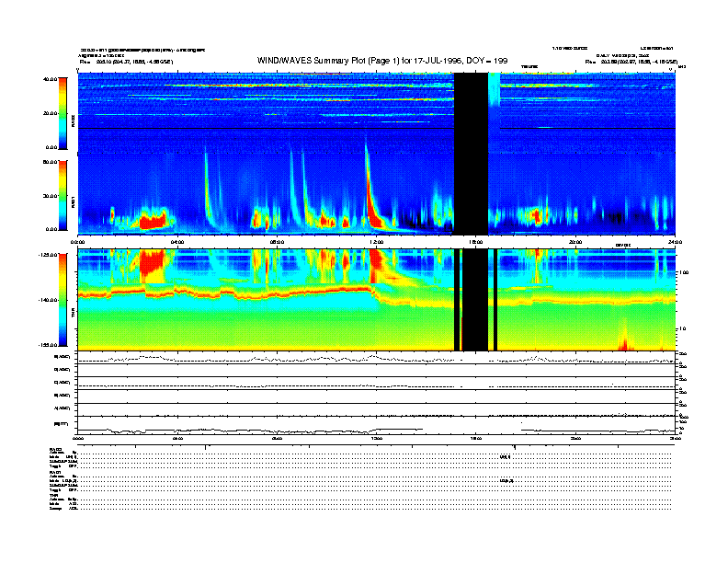Click the 40.00 color scale label
This screenshot has height=563, width=728.
51,79
